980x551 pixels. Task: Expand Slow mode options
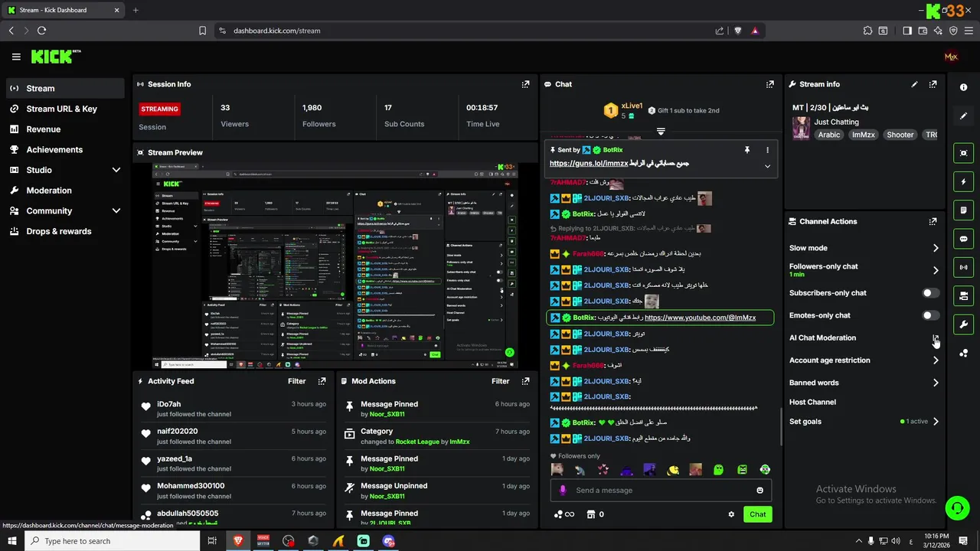point(936,248)
